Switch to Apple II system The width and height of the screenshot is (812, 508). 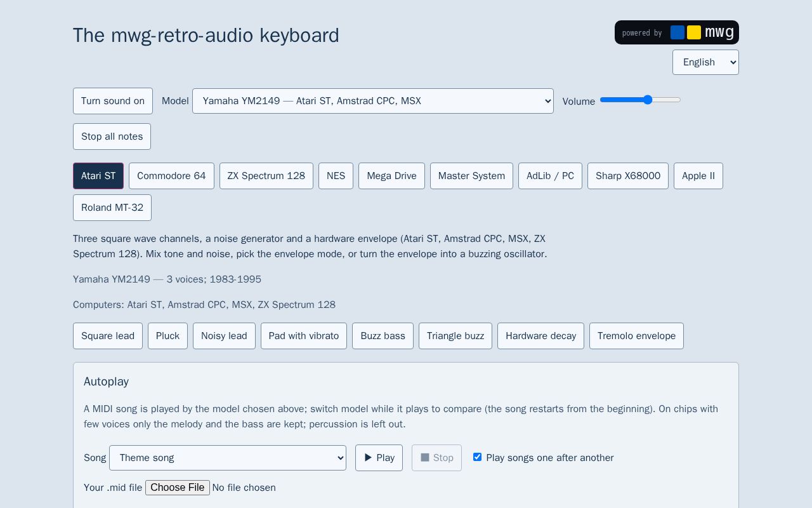pos(698,176)
